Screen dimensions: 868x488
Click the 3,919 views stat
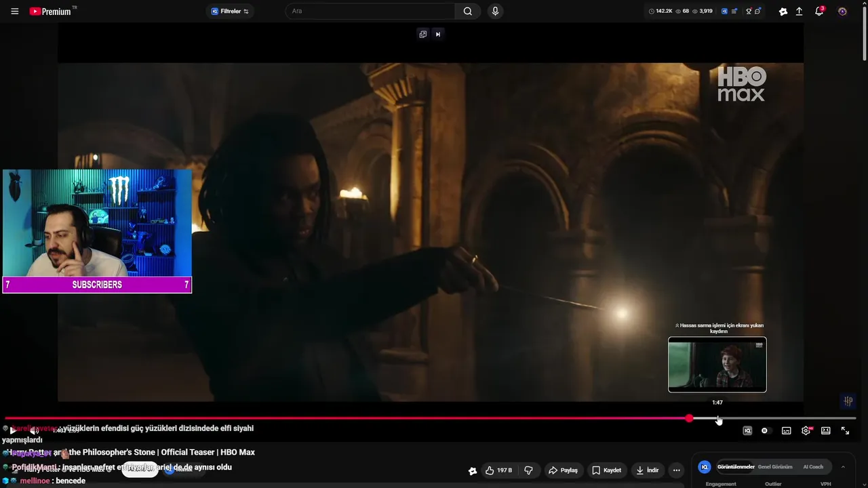click(x=702, y=12)
